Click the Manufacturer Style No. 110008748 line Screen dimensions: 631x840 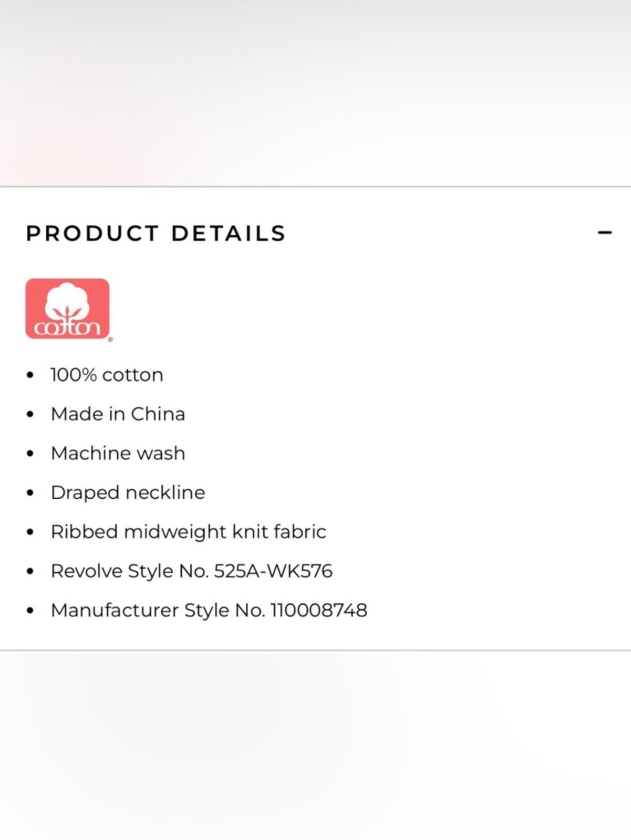[x=209, y=610]
